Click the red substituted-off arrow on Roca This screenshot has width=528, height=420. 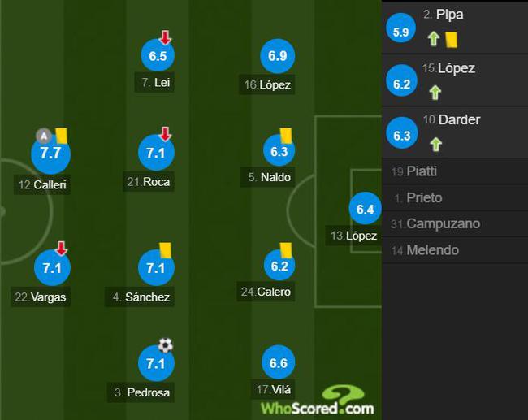166,134
